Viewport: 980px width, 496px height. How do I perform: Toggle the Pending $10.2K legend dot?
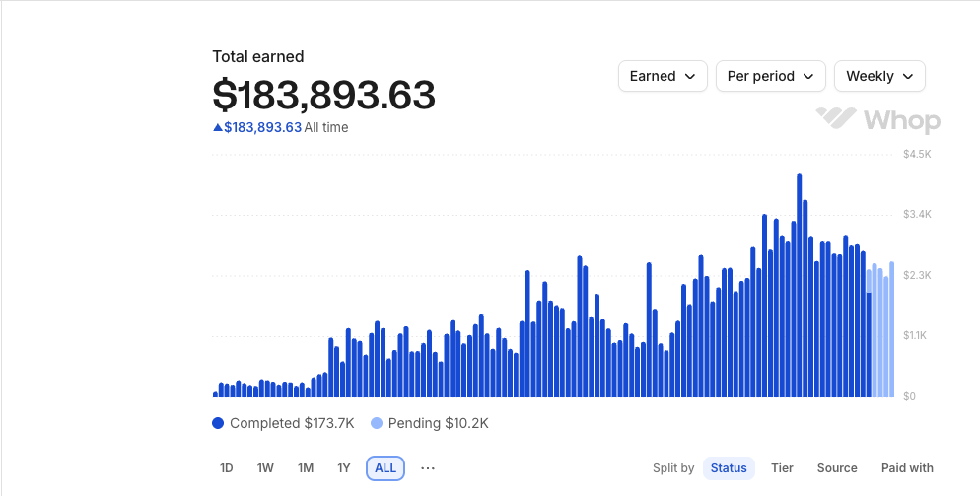[377, 423]
